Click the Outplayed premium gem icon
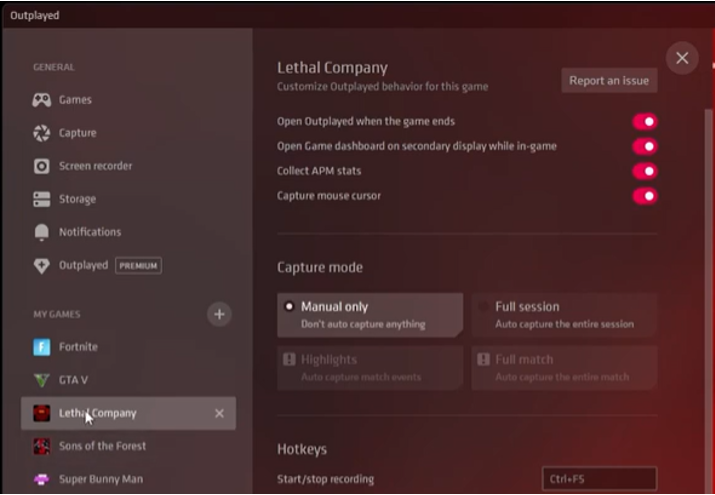This screenshot has width=715, height=495. click(x=41, y=266)
